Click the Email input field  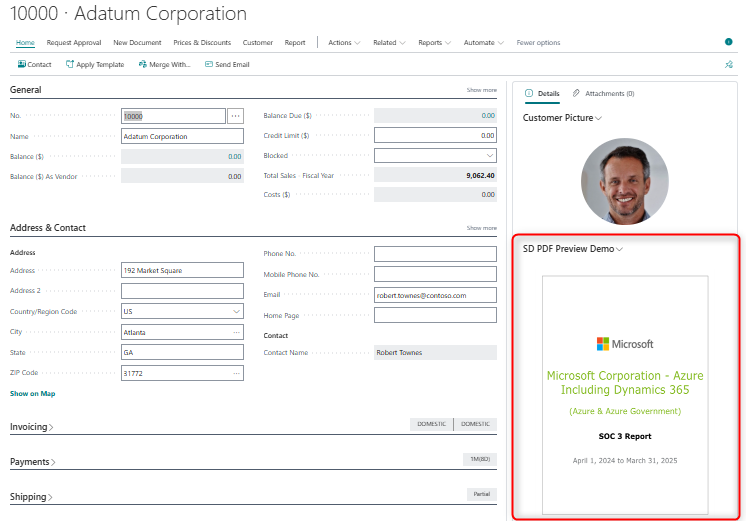coord(434,295)
